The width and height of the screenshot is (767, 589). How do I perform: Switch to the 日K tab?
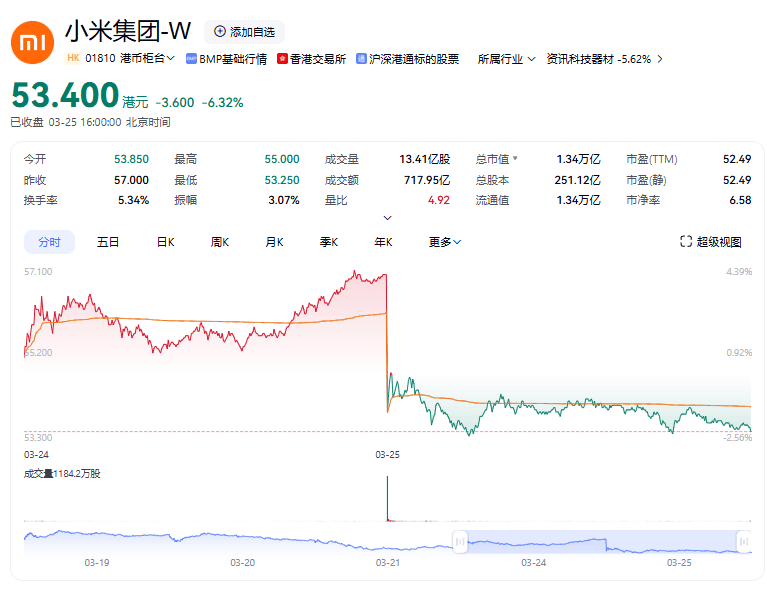[x=165, y=242]
